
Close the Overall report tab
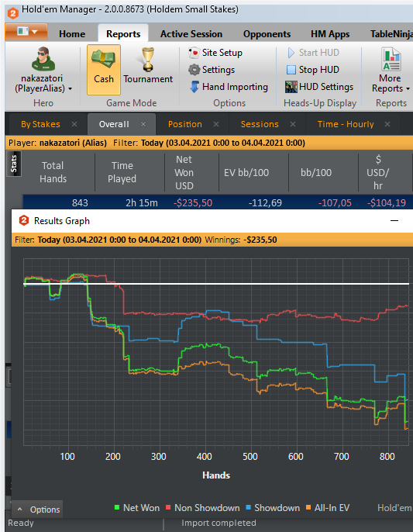[143, 124]
